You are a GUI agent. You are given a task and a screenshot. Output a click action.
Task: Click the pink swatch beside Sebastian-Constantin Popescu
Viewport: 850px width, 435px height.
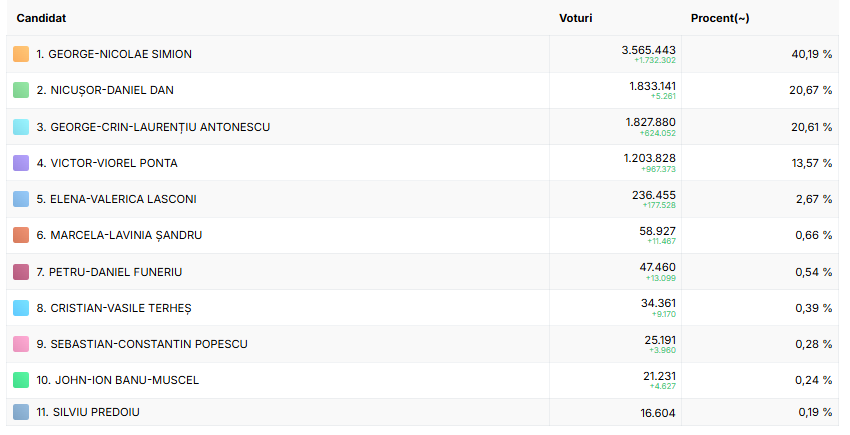pyautogui.click(x=21, y=344)
